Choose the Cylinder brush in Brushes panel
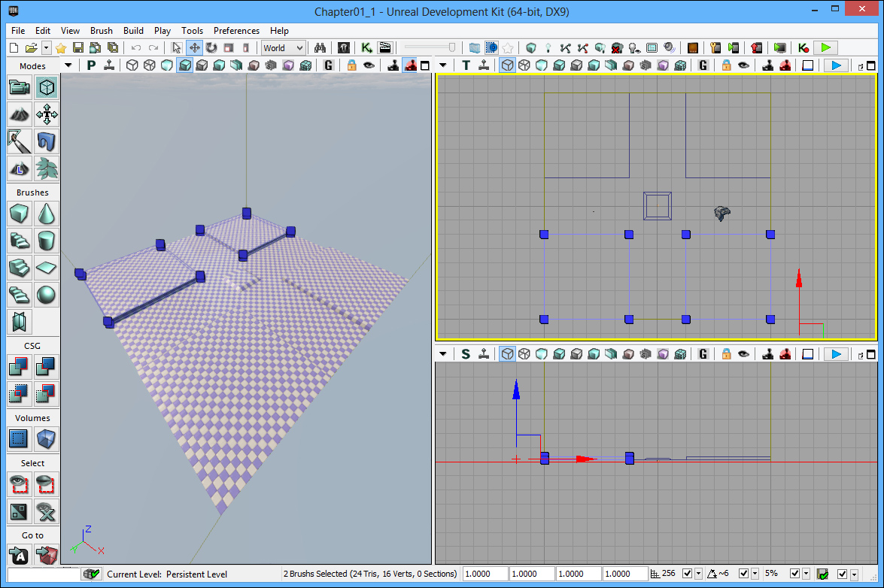 47,241
